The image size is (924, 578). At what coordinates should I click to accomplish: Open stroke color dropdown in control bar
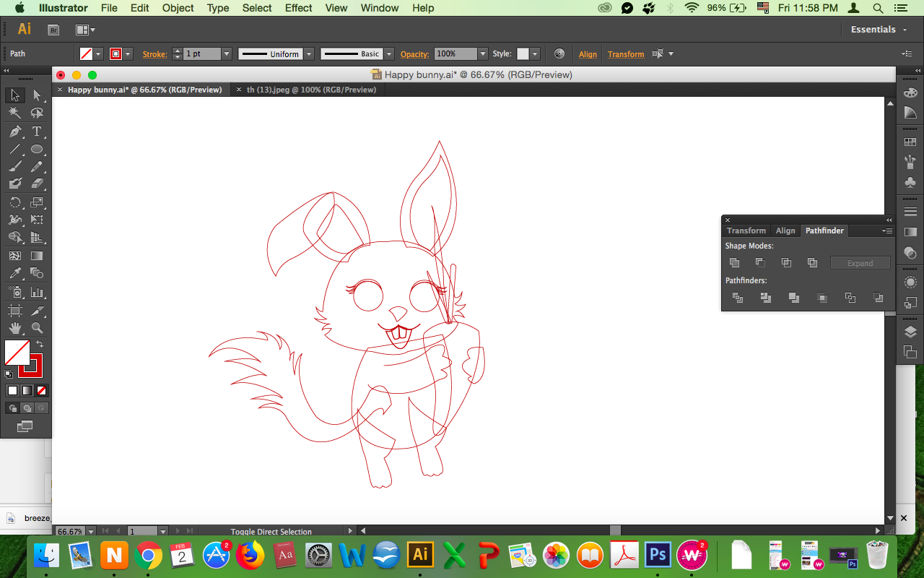(x=128, y=54)
